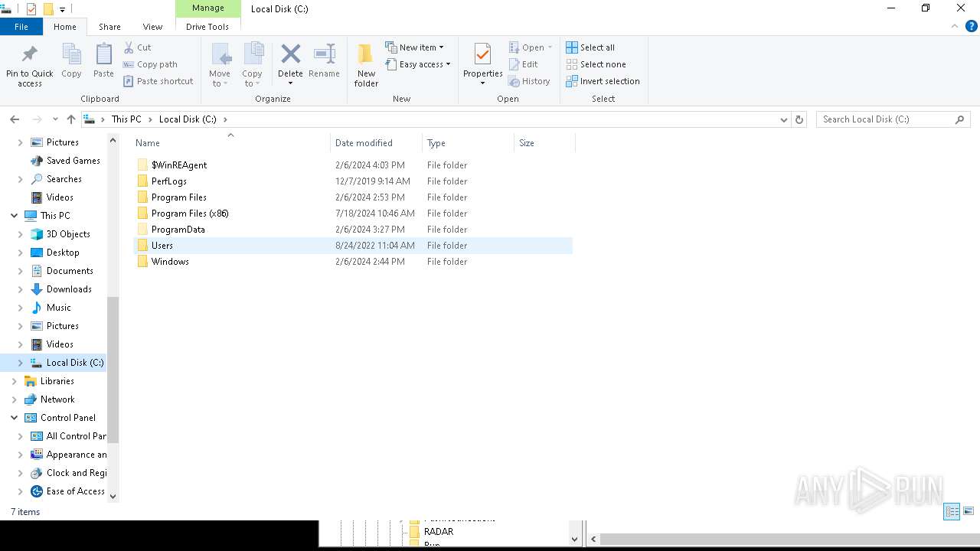
Task: Click the search magnifier icon
Action: [959, 119]
